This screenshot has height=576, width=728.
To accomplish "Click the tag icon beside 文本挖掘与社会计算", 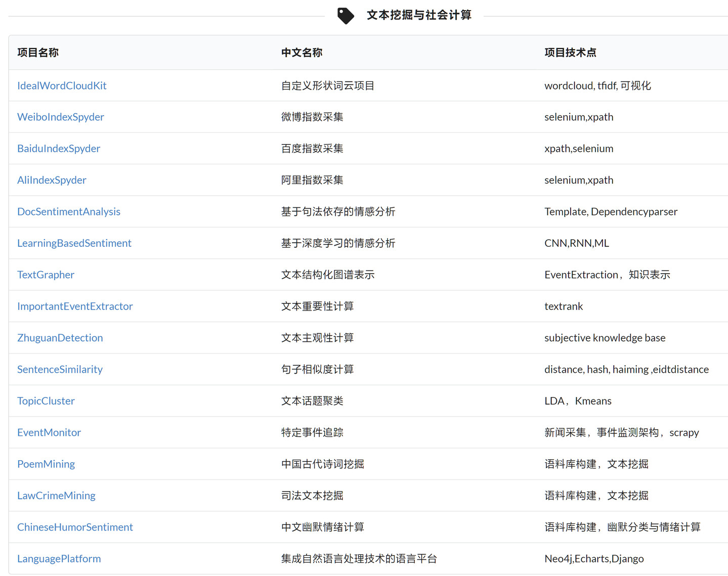I will click(346, 16).
